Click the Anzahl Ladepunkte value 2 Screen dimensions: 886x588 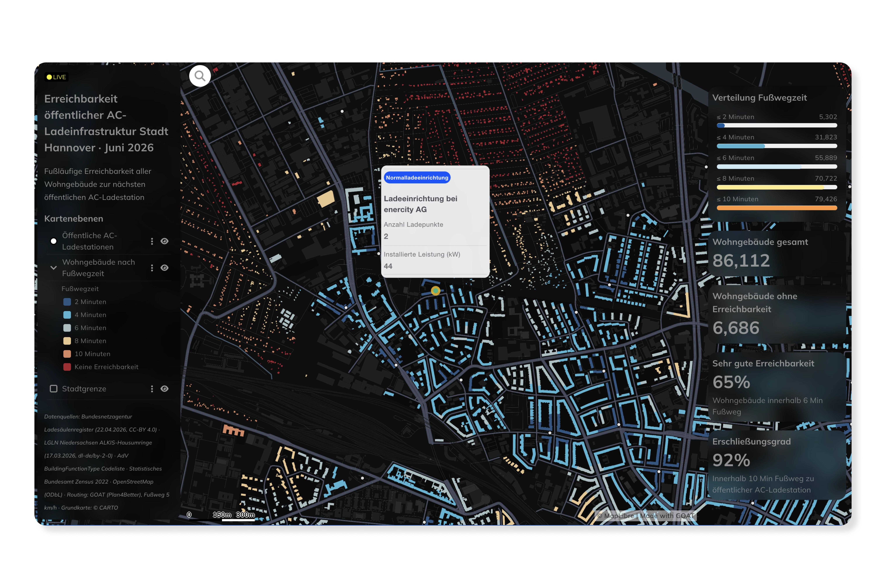pyautogui.click(x=386, y=236)
